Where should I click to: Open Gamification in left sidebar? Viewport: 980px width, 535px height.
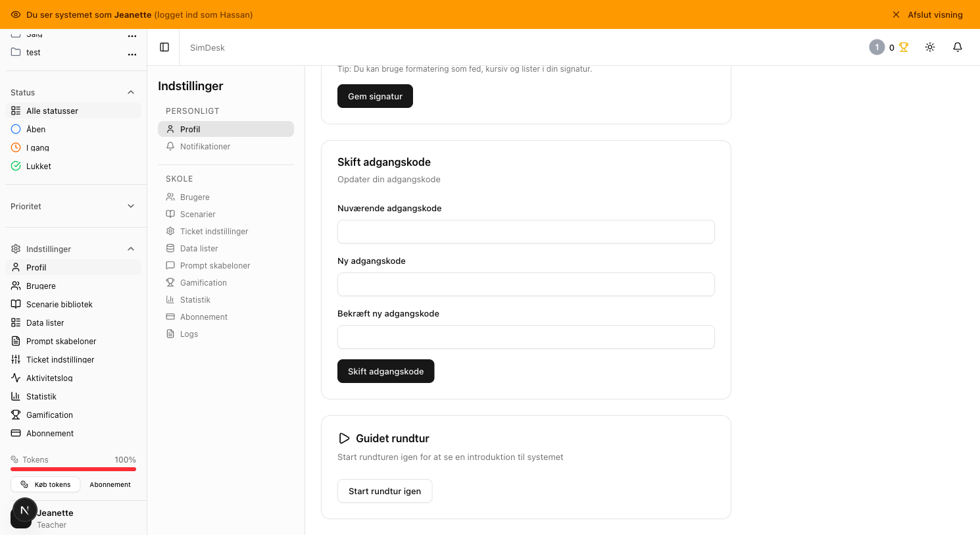[x=73, y=415]
